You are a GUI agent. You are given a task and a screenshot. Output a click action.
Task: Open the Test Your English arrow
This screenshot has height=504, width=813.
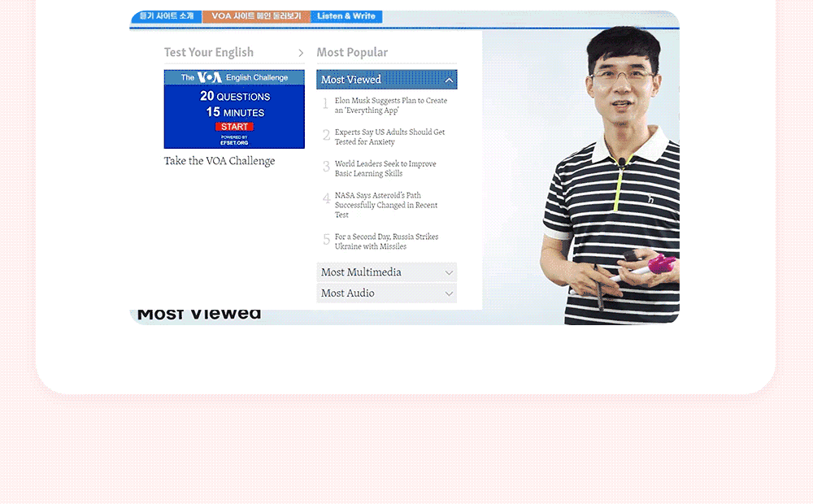(301, 53)
